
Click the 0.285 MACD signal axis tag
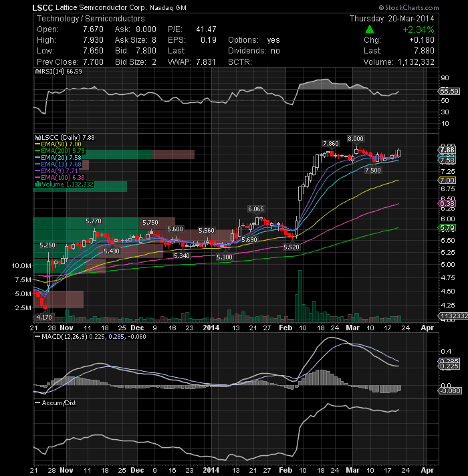pos(449,361)
